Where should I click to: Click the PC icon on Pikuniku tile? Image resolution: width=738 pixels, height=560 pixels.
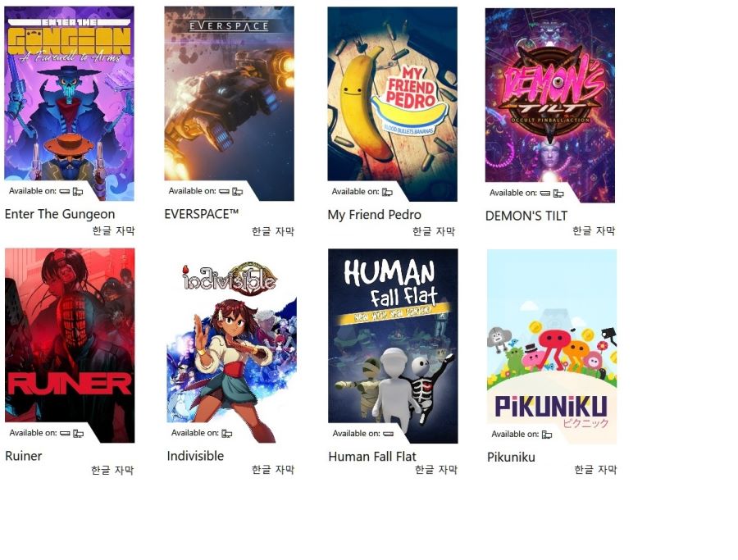pos(547,435)
